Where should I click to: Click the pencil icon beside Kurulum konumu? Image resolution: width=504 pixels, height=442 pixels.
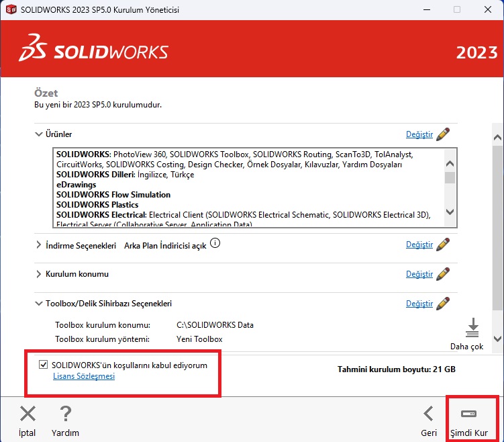point(442,274)
